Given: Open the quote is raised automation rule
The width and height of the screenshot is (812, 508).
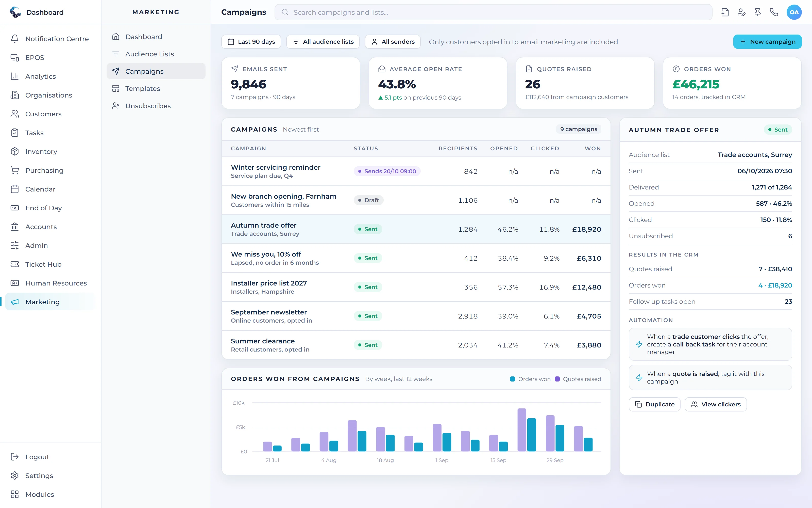Looking at the screenshot, I should pos(710,378).
